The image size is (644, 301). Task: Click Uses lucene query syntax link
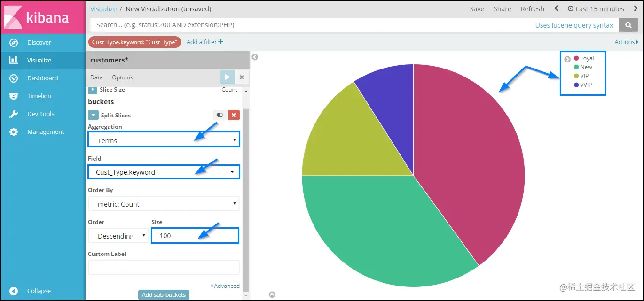click(574, 25)
